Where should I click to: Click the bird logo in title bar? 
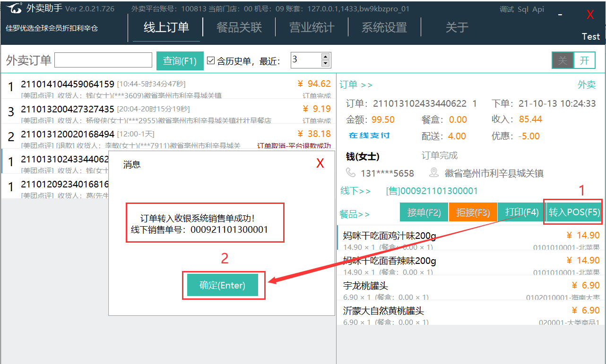click(14, 8)
